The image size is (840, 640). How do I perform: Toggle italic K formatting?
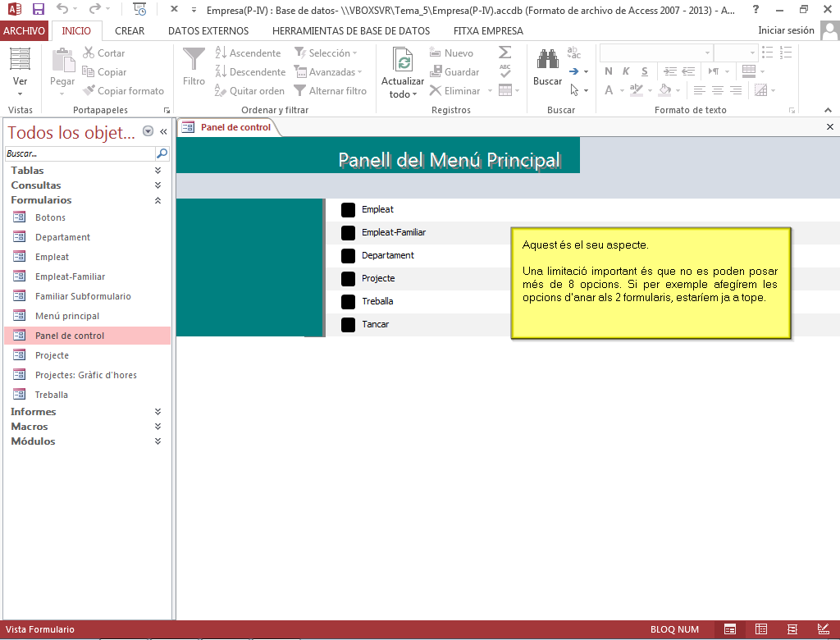click(626, 71)
